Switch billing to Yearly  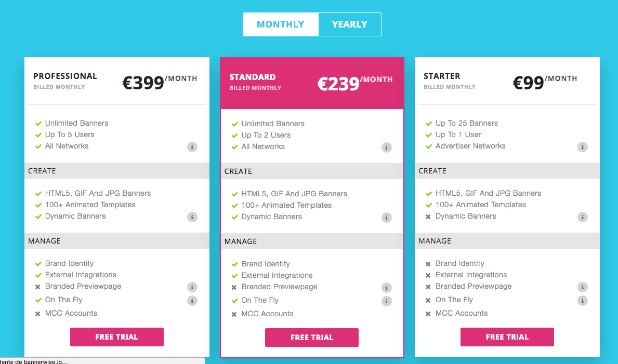click(x=350, y=24)
